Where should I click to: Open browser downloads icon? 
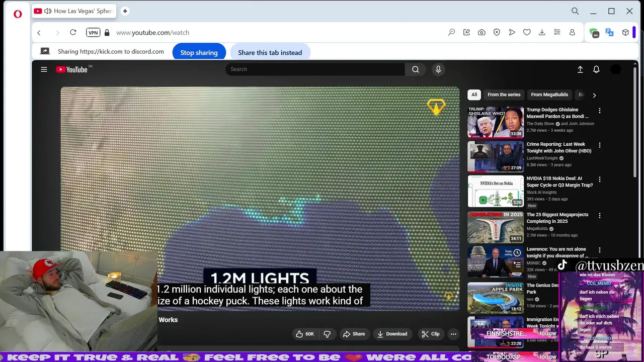(542, 32)
